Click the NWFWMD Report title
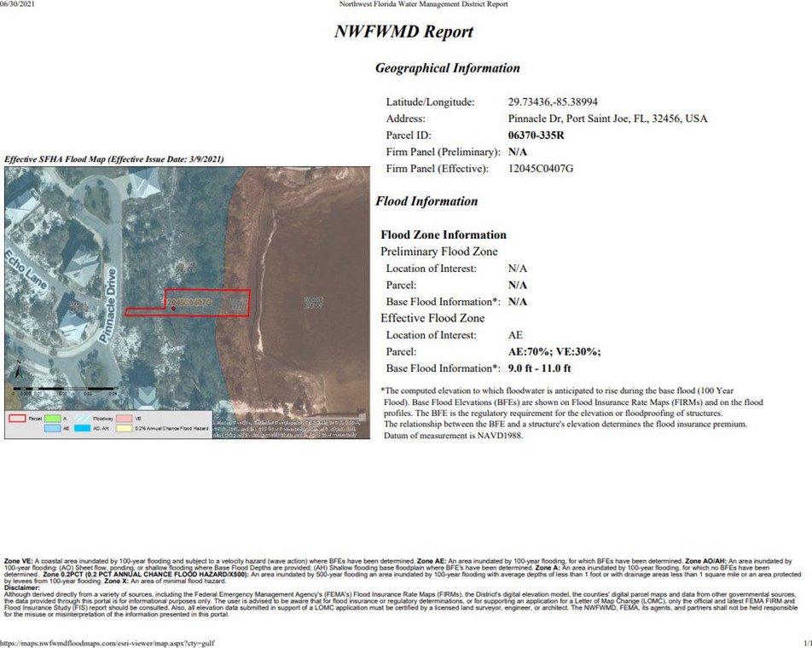 404,32
